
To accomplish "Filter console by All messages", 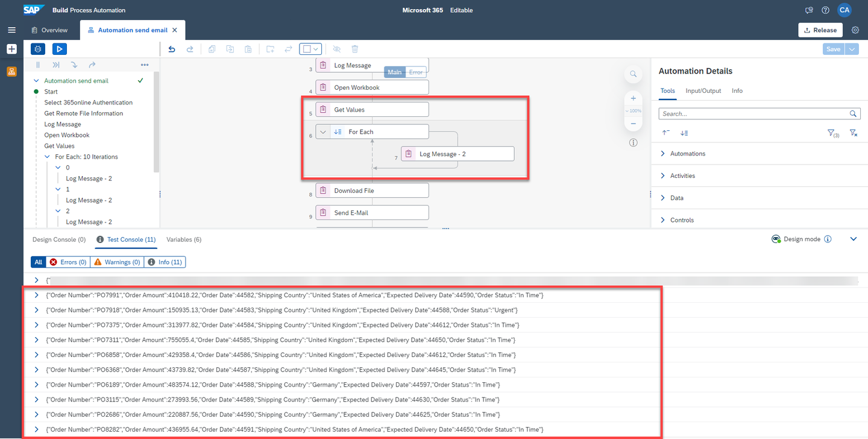I will coord(39,262).
